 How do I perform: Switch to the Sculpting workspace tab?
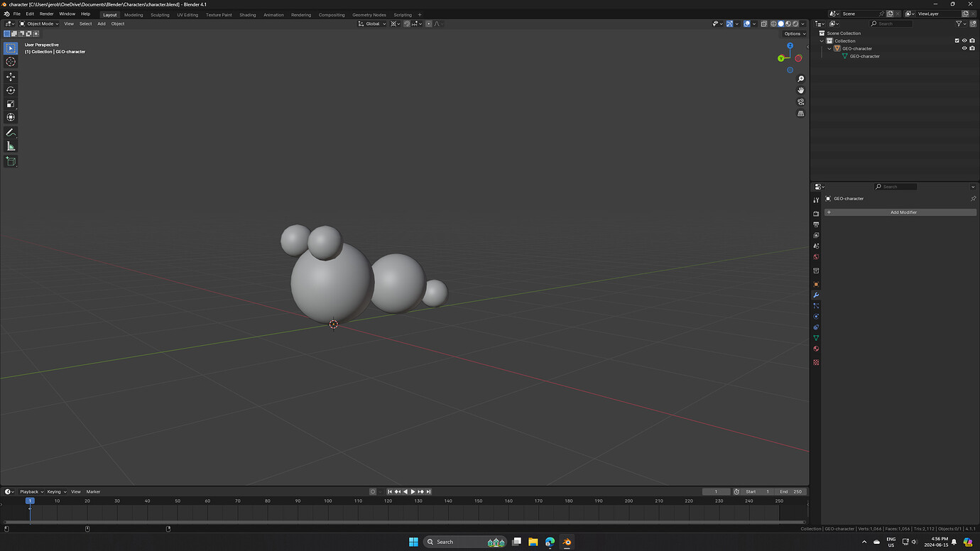[x=160, y=14]
